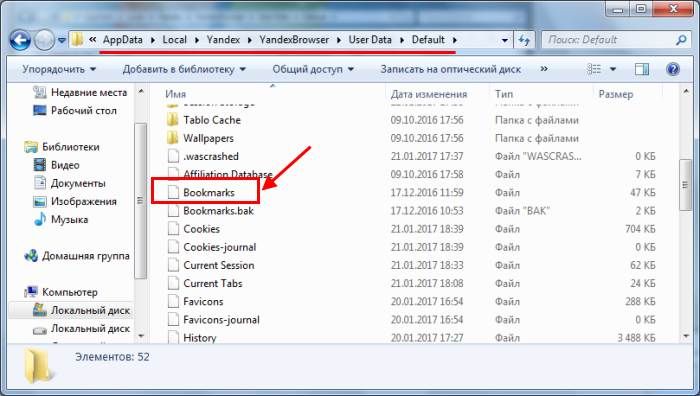Go to Local in breadcrumb
The image size is (700, 396).
click(174, 40)
